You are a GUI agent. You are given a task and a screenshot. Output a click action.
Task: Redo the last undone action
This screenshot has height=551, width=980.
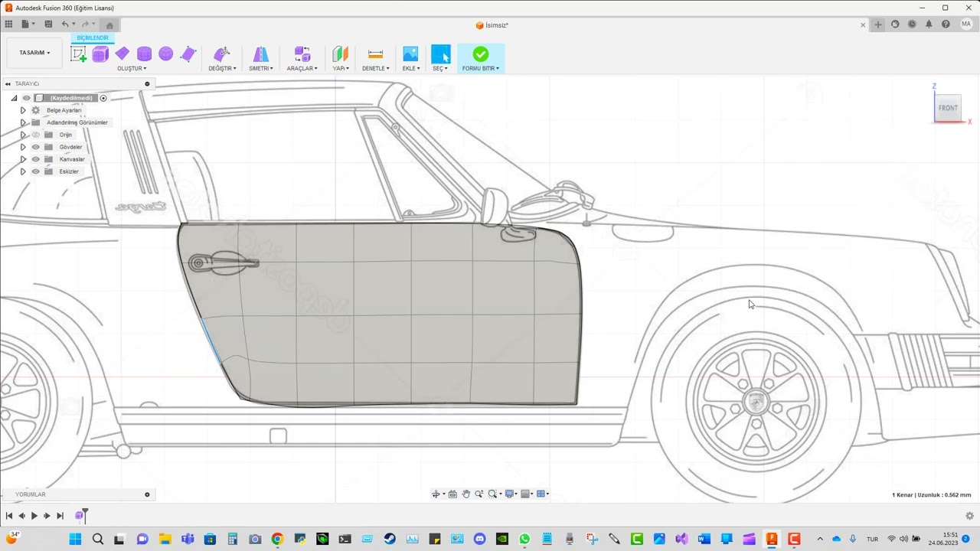(x=85, y=24)
